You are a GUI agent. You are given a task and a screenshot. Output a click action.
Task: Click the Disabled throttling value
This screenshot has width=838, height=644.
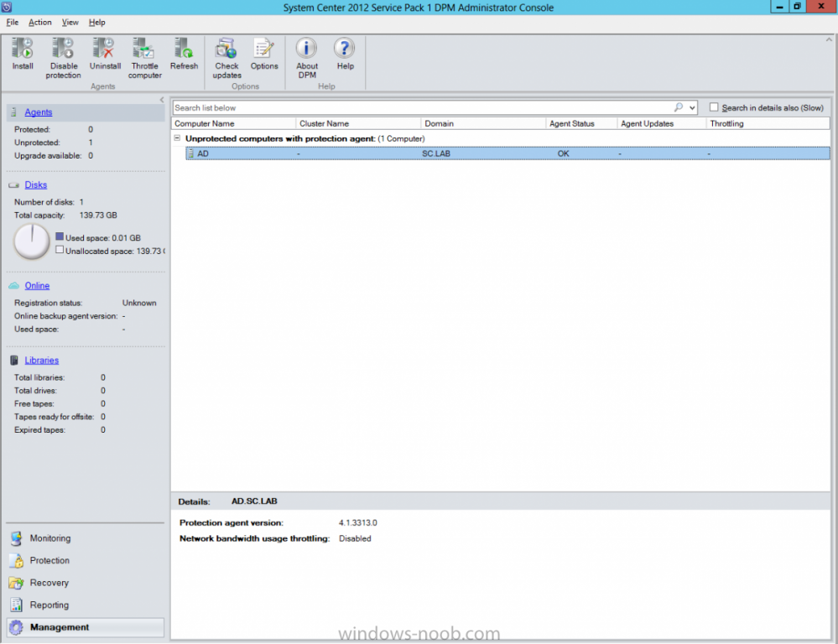point(355,538)
